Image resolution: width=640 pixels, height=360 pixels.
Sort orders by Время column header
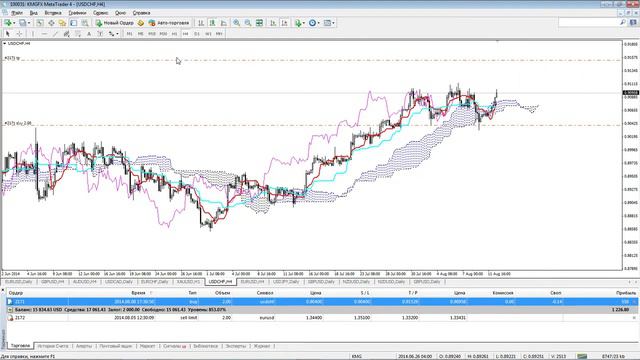point(138,293)
